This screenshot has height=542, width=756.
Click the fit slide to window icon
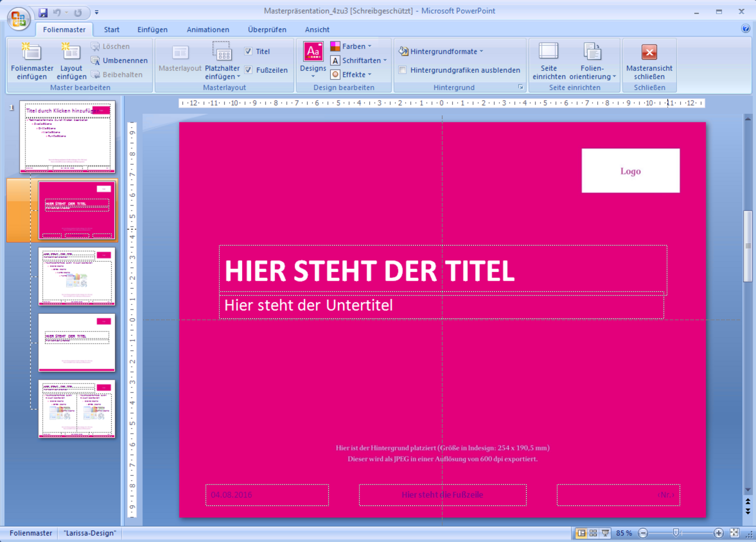tap(734, 533)
